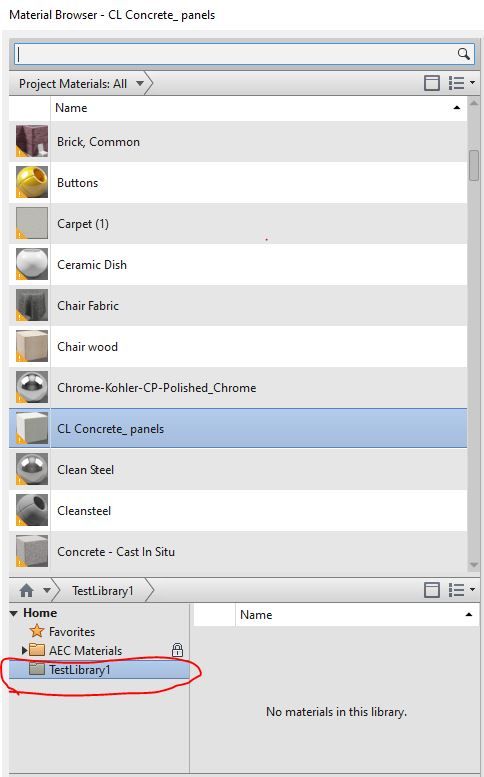Select the Buttons gold sphere thumbnail

32,182
